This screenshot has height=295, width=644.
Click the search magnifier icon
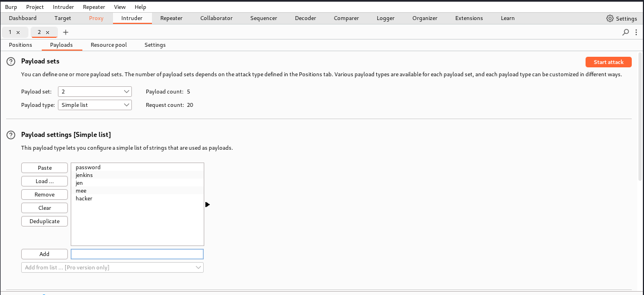[626, 32]
